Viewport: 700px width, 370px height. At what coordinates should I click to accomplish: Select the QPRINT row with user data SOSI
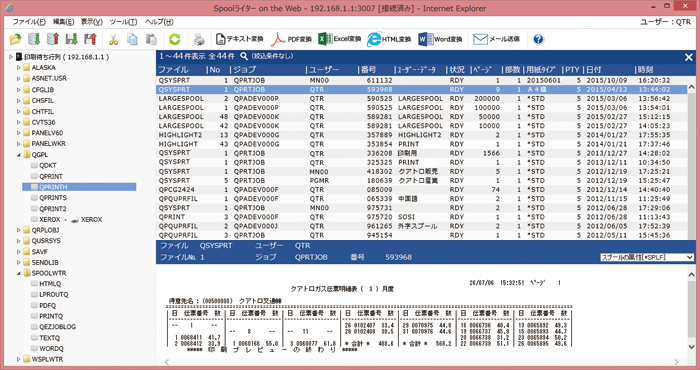(421, 217)
